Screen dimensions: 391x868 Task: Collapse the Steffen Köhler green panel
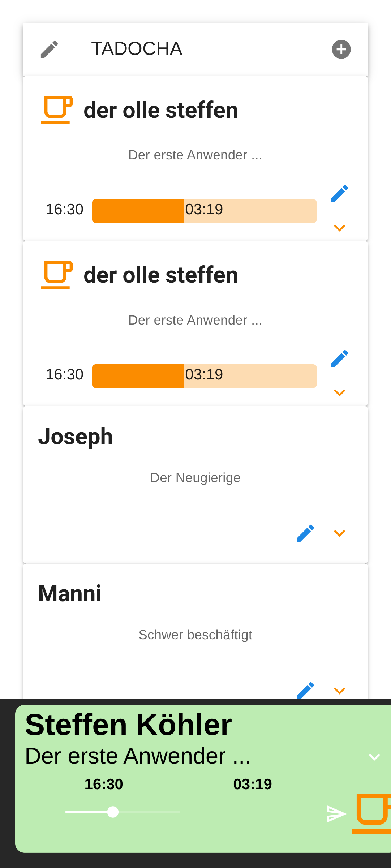tap(374, 757)
